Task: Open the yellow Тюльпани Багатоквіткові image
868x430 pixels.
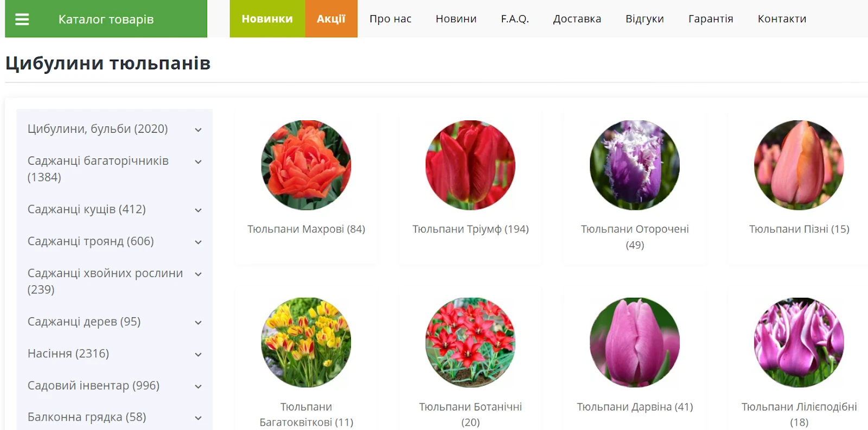Action: [x=306, y=342]
